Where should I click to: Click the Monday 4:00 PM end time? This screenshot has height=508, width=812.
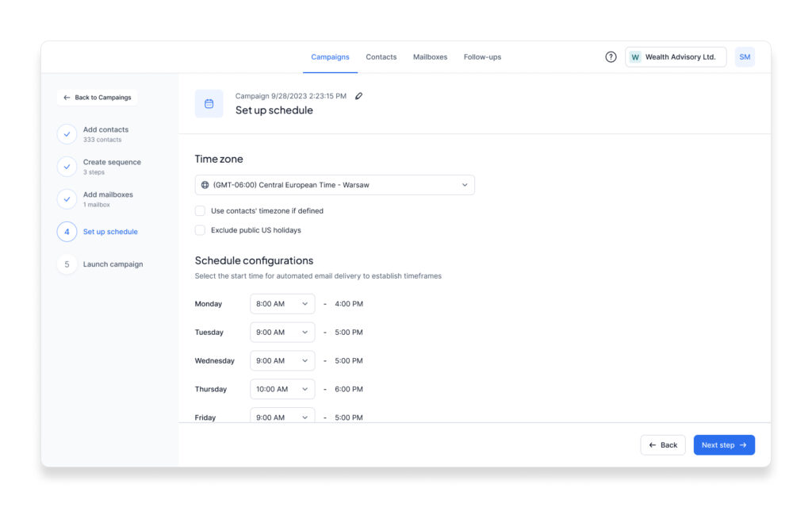[349, 304]
